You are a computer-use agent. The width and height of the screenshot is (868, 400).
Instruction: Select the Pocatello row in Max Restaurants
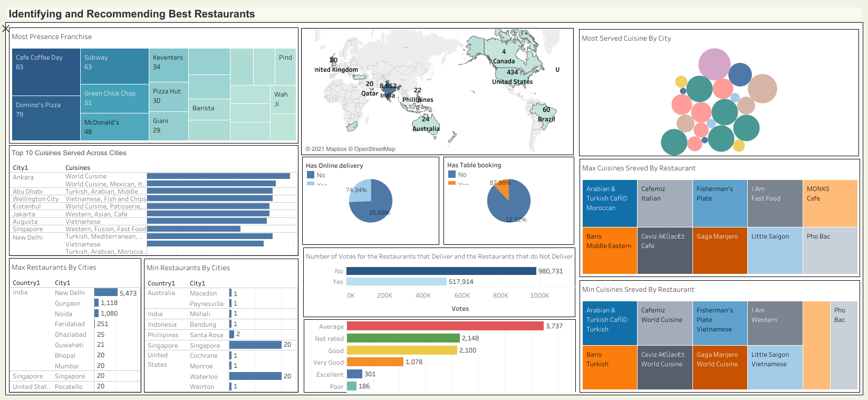(x=75, y=386)
